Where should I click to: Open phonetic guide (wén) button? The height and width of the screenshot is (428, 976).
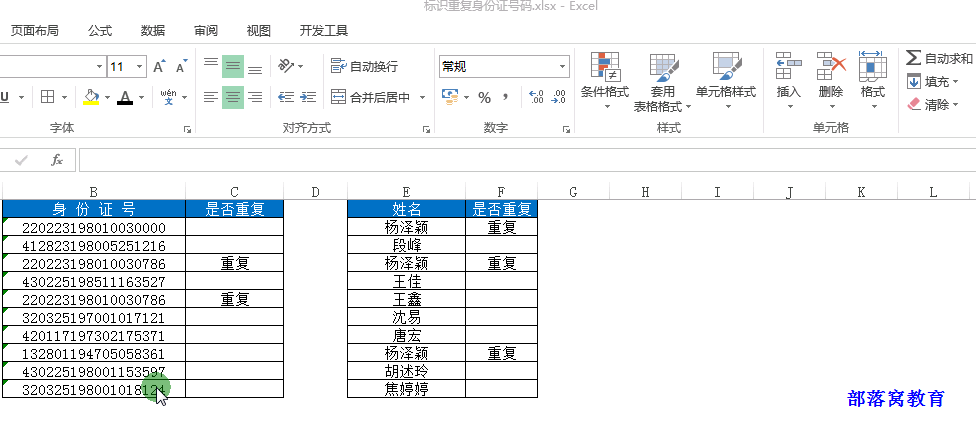click(169, 97)
